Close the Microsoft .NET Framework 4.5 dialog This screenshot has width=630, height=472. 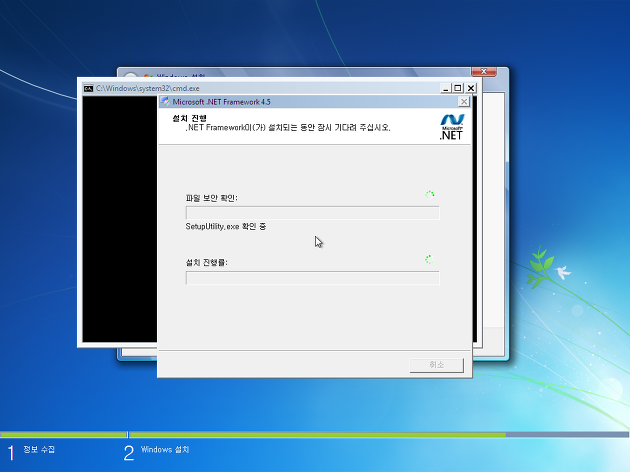[x=464, y=102]
